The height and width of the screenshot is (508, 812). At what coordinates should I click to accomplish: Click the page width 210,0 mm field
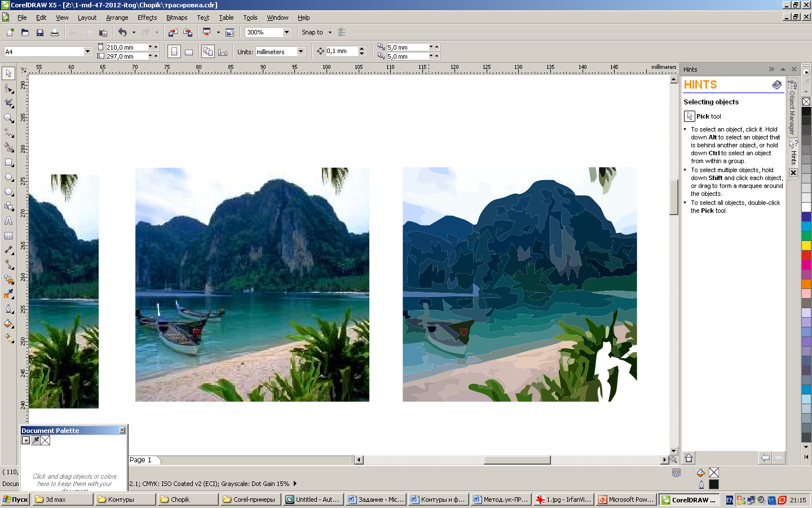126,47
